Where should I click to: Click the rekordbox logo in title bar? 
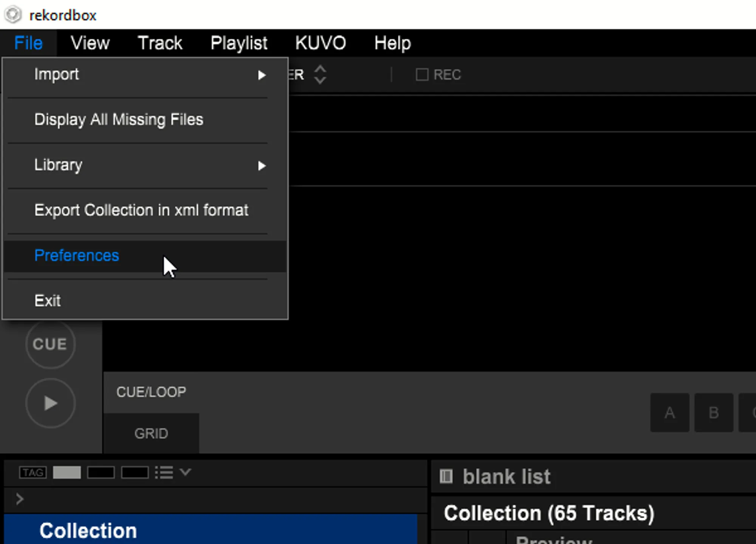(13, 15)
